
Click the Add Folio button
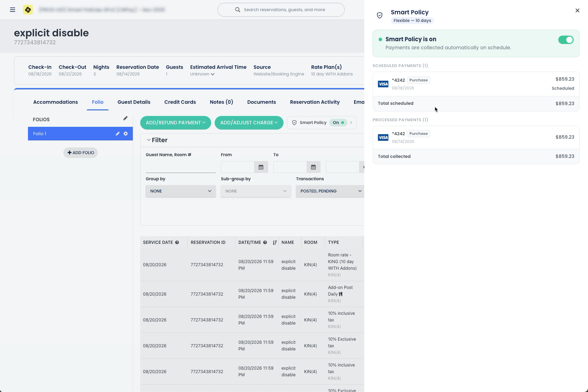click(80, 153)
